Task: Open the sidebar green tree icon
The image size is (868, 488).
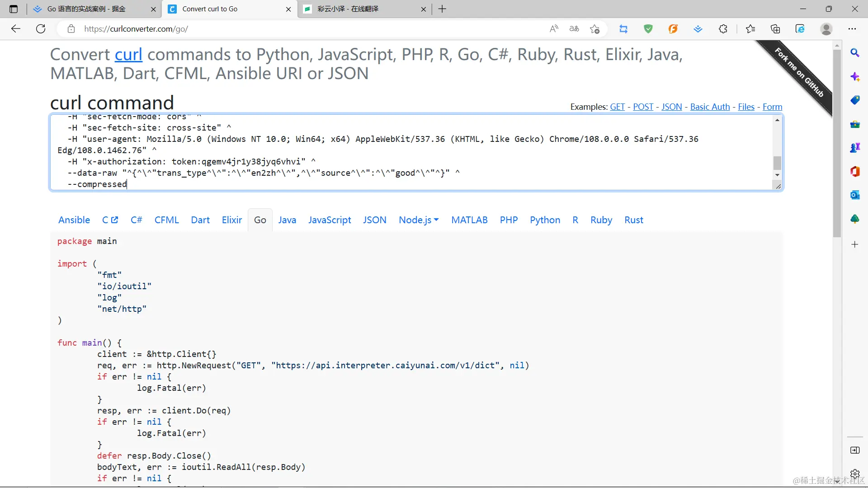Action: [855, 219]
